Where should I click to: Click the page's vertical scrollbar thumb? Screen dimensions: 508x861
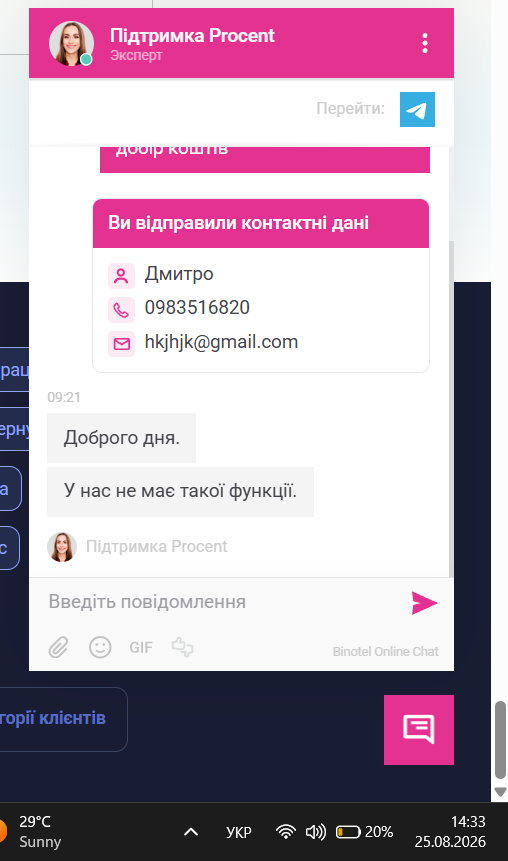[x=500, y=740]
